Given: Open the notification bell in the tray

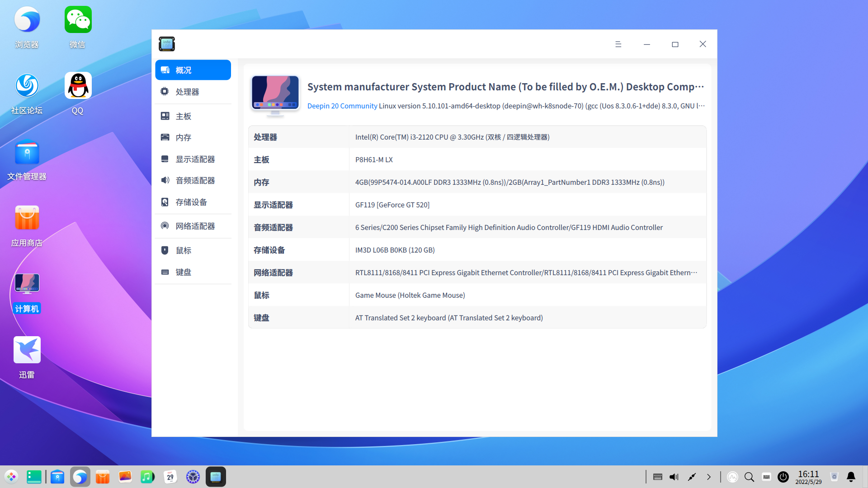Looking at the screenshot, I should [x=851, y=477].
